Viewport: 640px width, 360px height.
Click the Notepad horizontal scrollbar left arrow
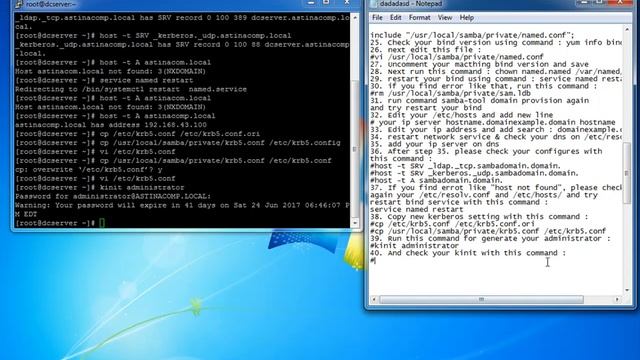click(x=374, y=300)
